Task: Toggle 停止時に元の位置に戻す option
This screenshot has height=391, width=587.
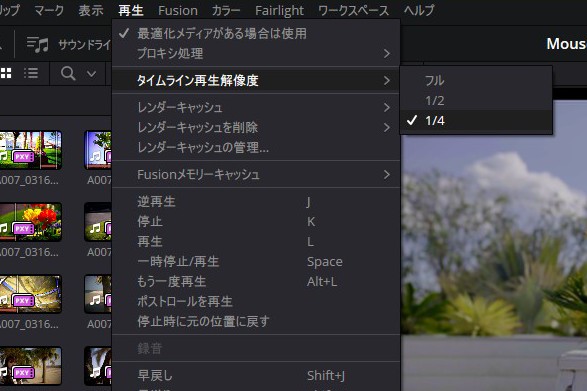Action: tap(256, 321)
